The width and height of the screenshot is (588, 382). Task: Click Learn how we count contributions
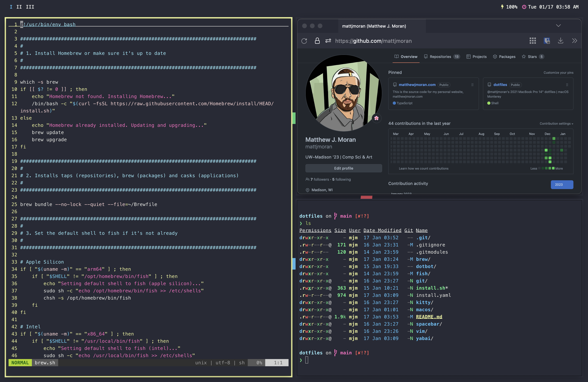pyautogui.click(x=423, y=168)
